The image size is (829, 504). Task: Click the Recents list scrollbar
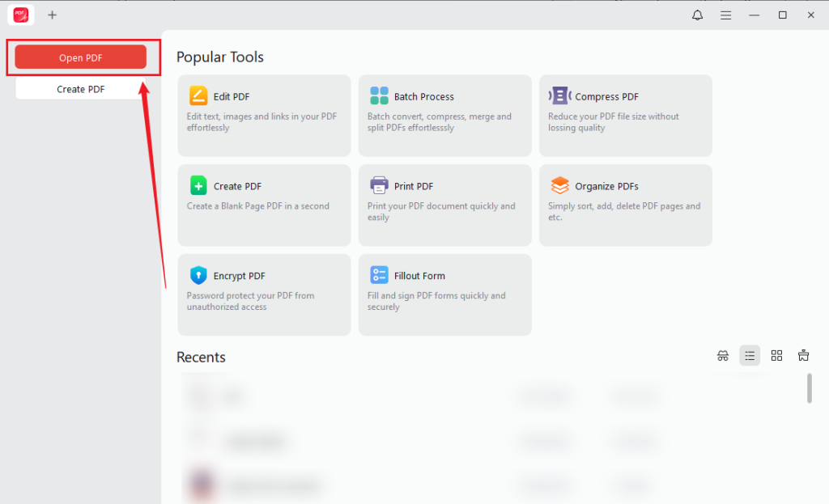click(810, 388)
